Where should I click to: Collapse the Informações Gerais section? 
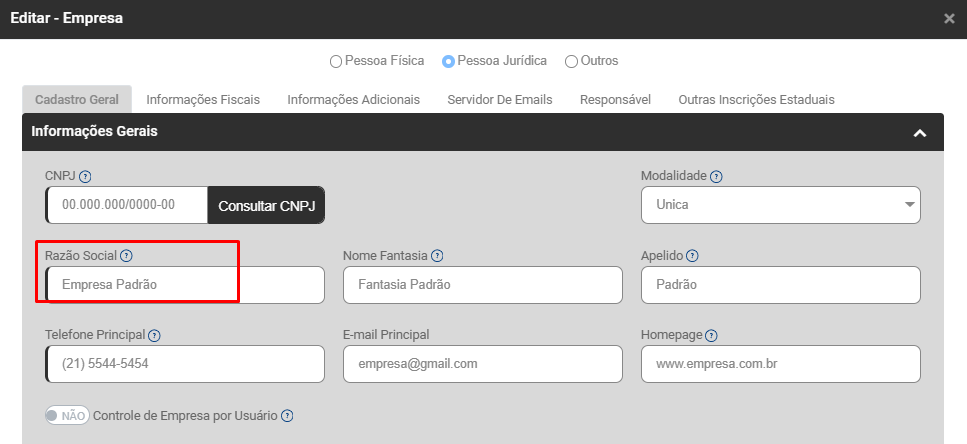pyautogui.click(x=920, y=133)
